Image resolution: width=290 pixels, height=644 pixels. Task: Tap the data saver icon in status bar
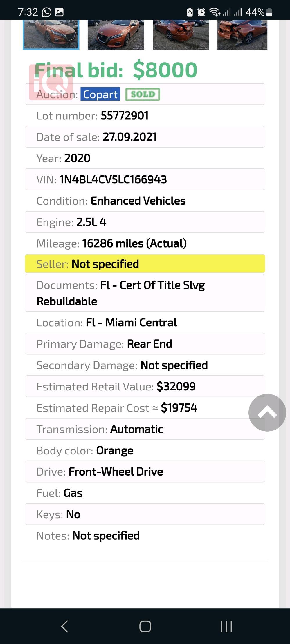[x=190, y=12]
